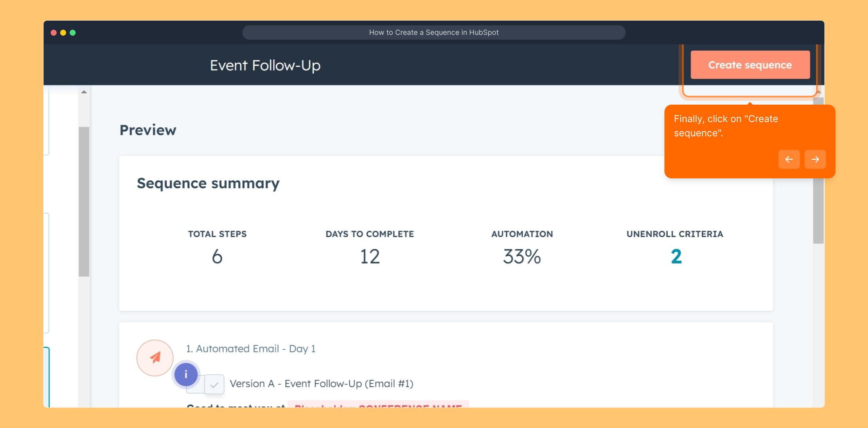
Task: Click the green maximize window dot
Action: (x=73, y=32)
